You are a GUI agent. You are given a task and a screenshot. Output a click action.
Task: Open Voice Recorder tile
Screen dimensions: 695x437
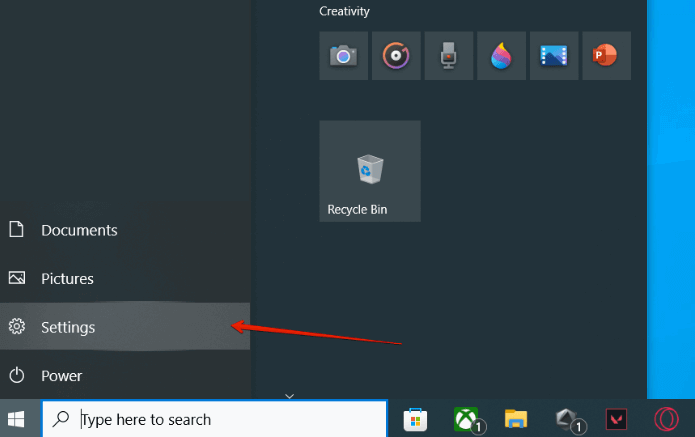coord(449,56)
